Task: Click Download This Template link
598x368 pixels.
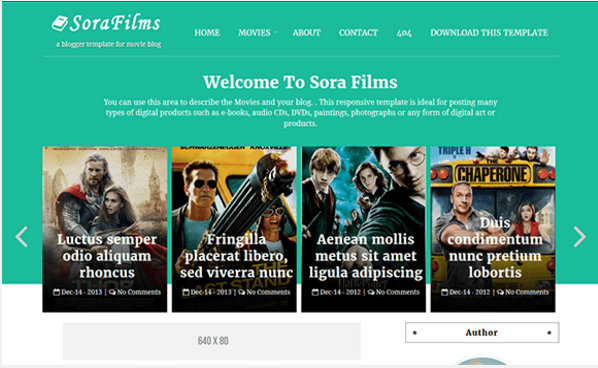Action: point(489,33)
